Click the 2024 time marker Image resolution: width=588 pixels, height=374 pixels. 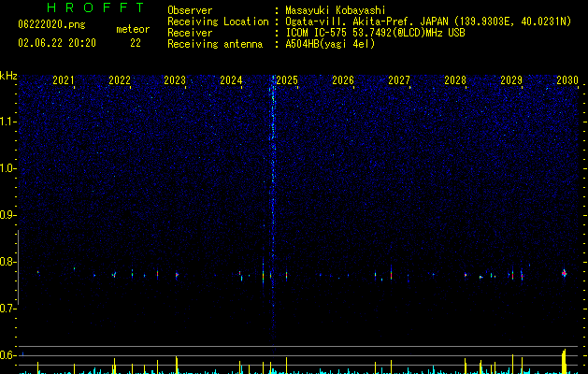click(x=231, y=80)
